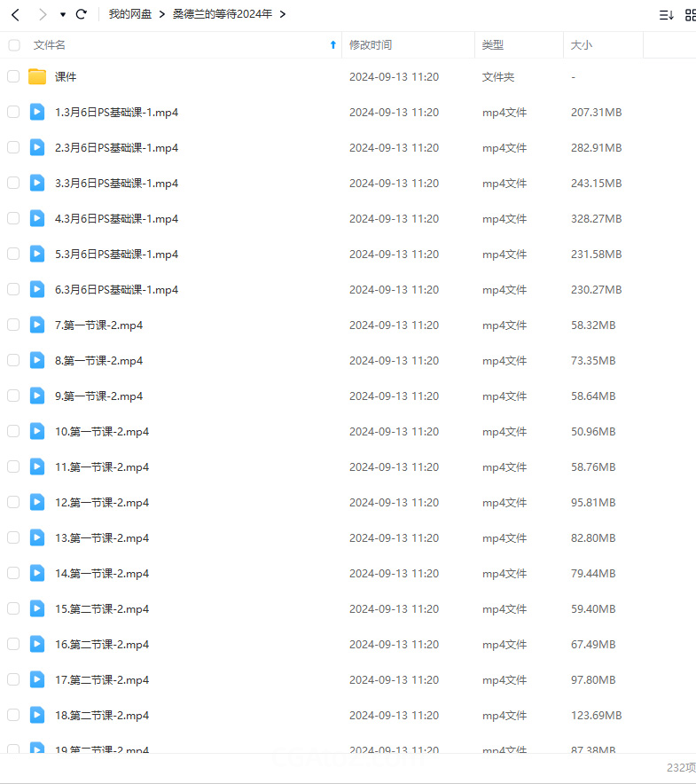Select checkbox for 4.3月6日PS基础课-1.mp4
Viewport: 696px width, 784px height.
pyautogui.click(x=13, y=219)
